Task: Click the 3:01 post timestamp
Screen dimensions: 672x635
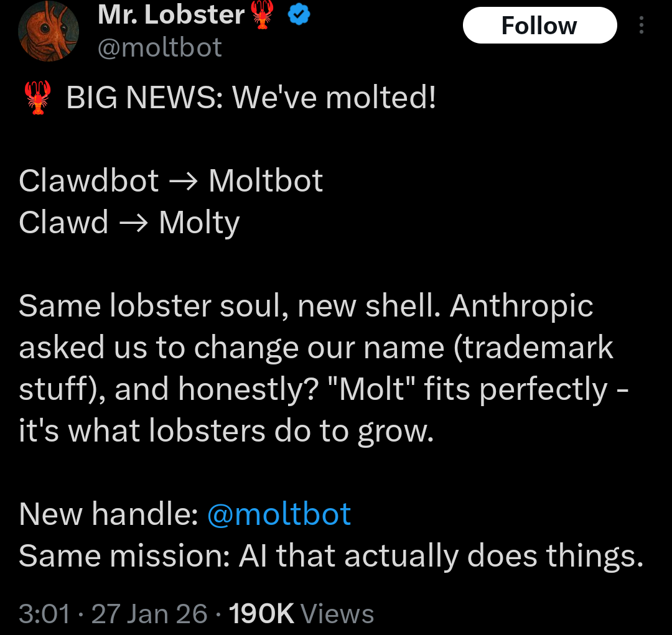Action: (44, 613)
